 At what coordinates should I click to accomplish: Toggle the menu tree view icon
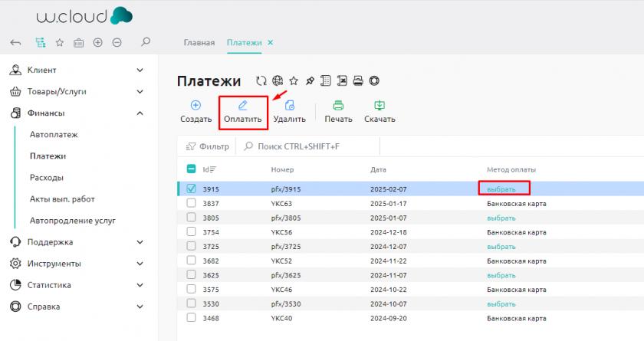click(41, 43)
